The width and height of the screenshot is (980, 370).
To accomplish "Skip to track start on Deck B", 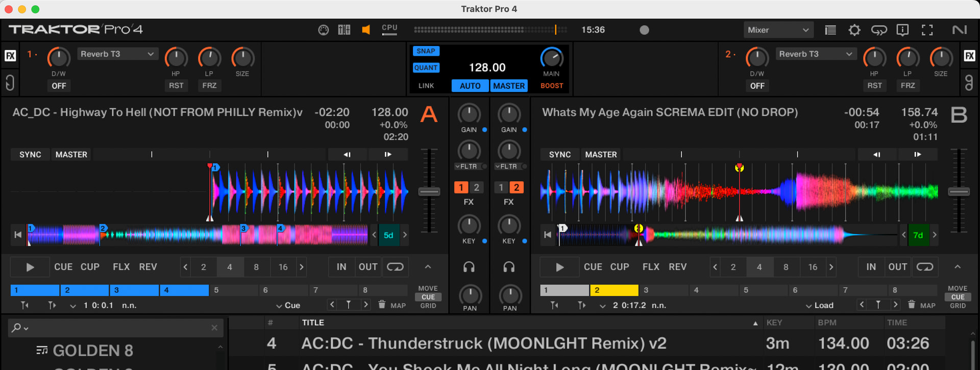I will pyautogui.click(x=548, y=235).
